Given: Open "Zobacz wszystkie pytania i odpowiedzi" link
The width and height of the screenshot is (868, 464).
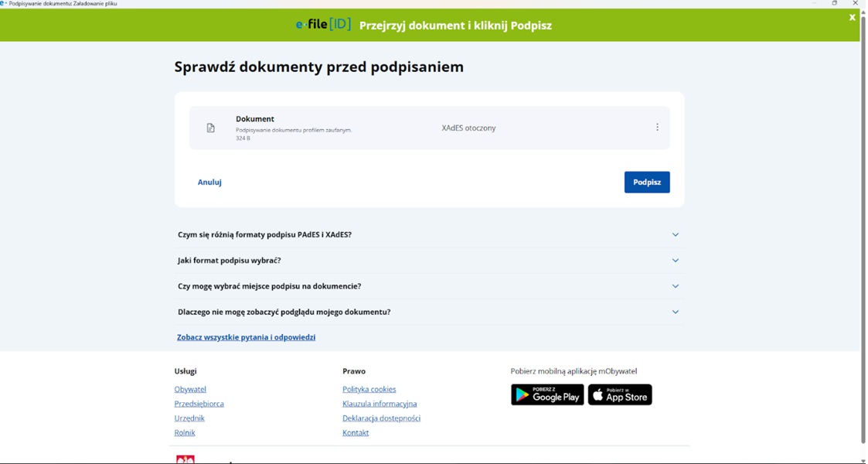Looking at the screenshot, I should click(x=246, y=337).
